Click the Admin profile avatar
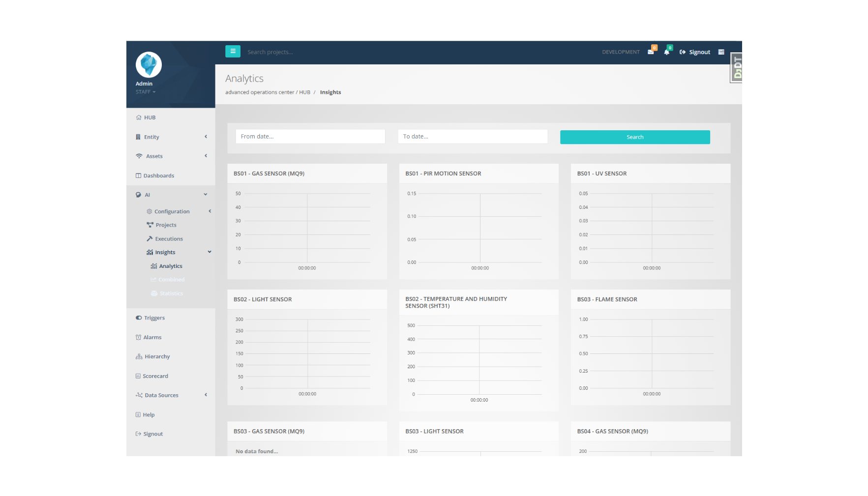 click(x=149, y=65)
